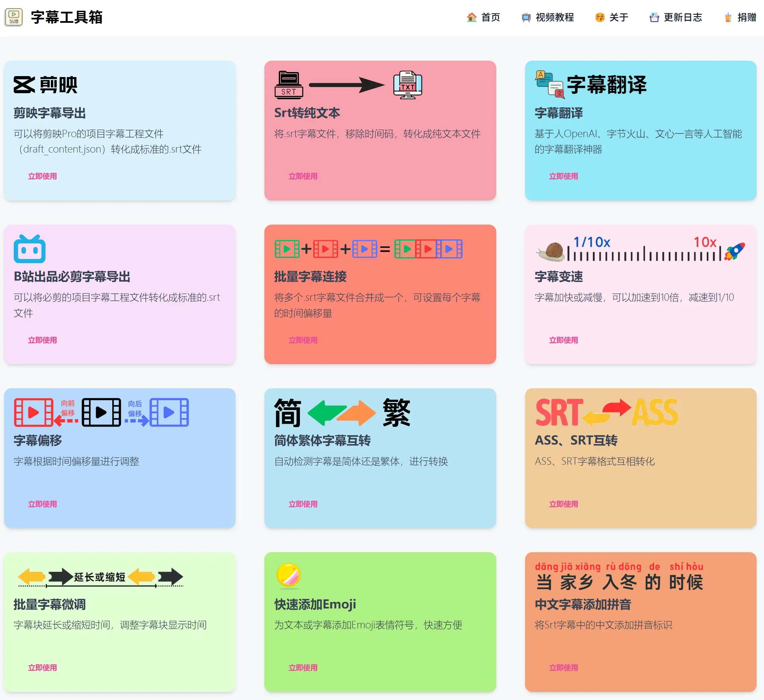Click the calendar icon beside 更新日志
Screen dimensions: 764x700
pos(654,17)
